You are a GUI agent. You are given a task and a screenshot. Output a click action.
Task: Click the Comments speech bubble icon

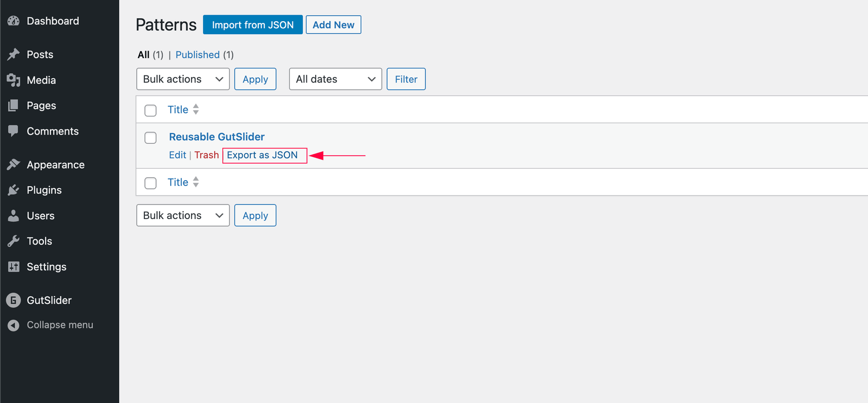click(x=14, y=131)
